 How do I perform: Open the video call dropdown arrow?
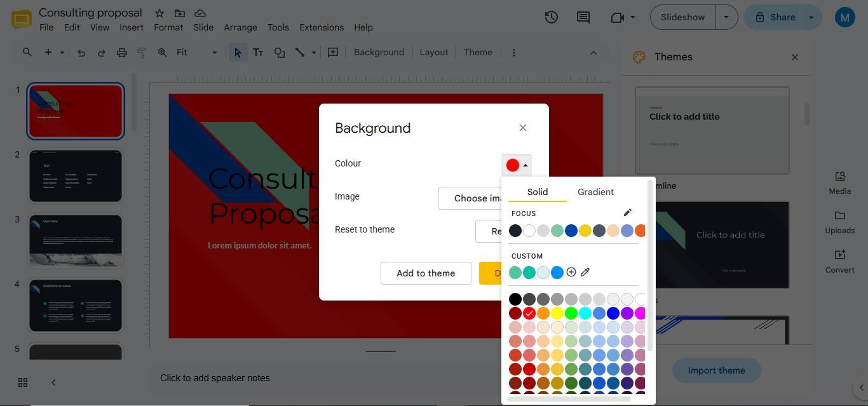point(633,18)
